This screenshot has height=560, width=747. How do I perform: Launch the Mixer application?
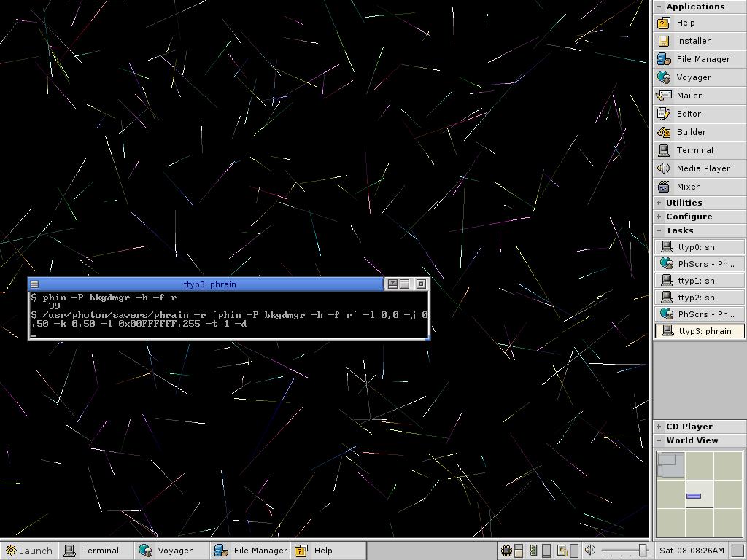tap(700, 187)
